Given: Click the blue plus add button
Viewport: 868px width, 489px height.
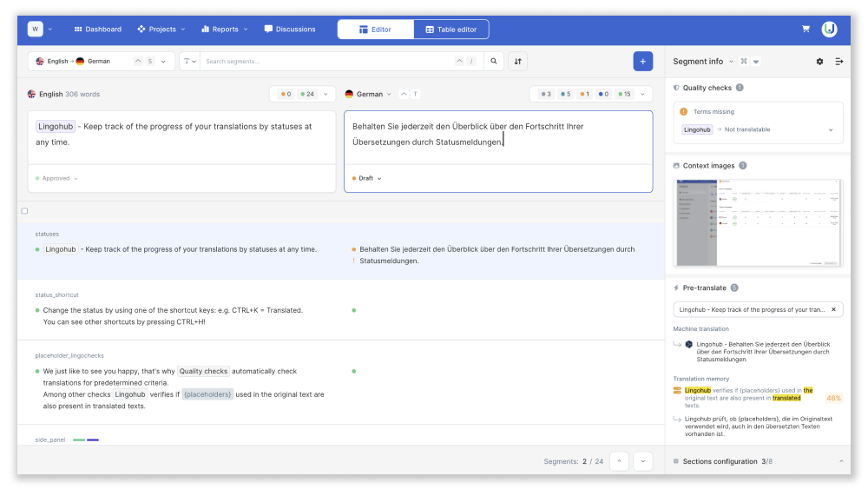Looking at the screenshot, I should click(x=642, y=62).
